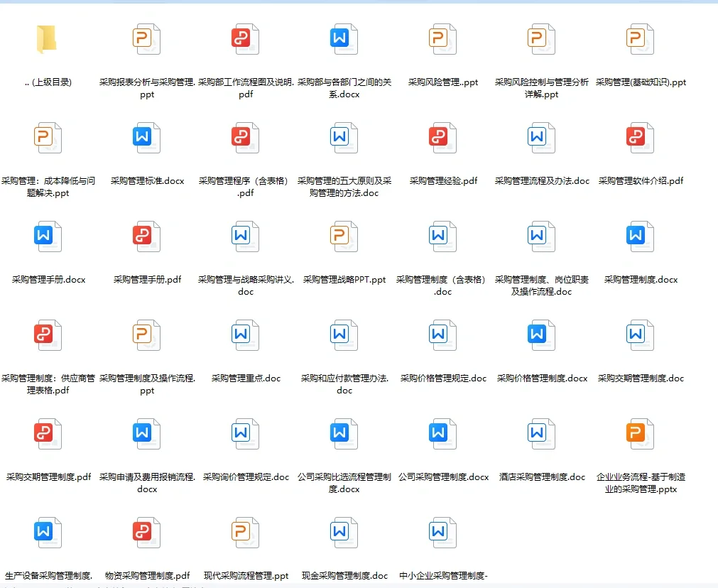Select the 采购部工作流程图及说明.pdf file
Viewport: 718px width, 588px height.
(x=245, y=39)
